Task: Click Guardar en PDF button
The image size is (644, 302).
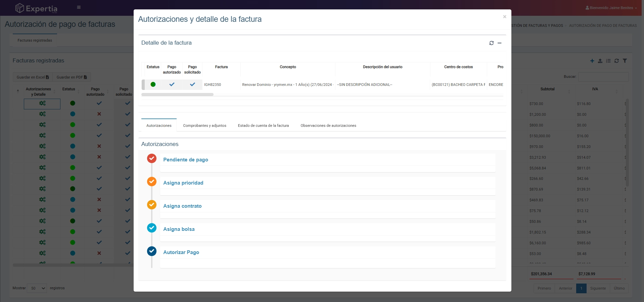Action: (x=72, y=77)
